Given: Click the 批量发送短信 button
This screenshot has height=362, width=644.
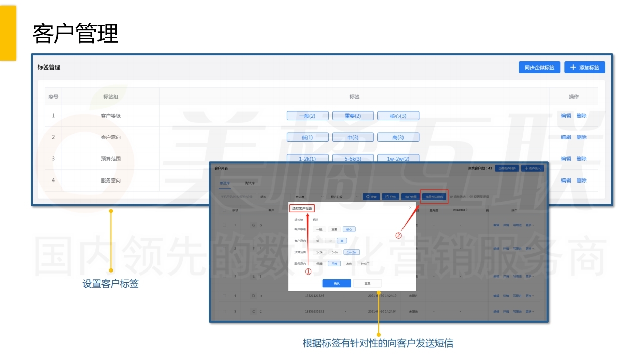Looking at the screenshot, I should [x=434, y=197].
